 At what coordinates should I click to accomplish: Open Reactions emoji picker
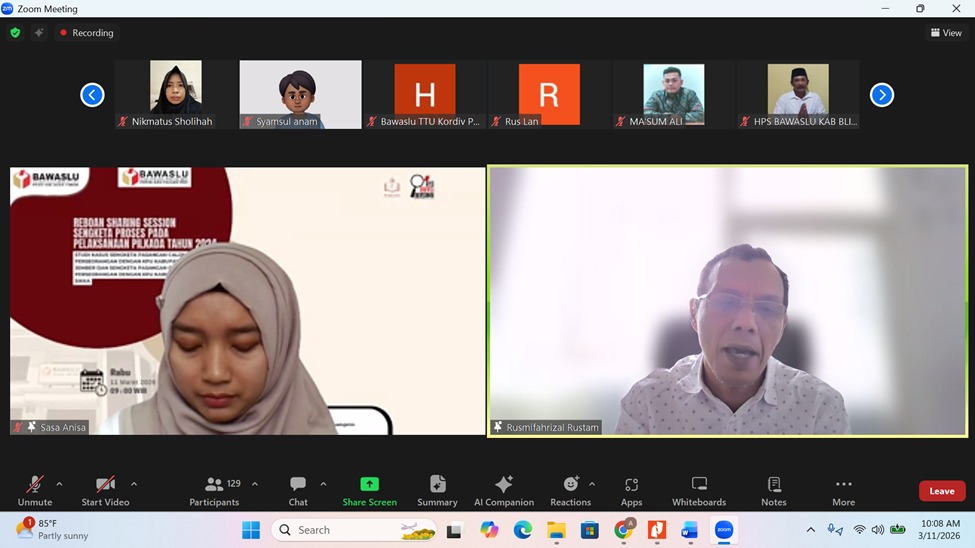tap(570, 490)
